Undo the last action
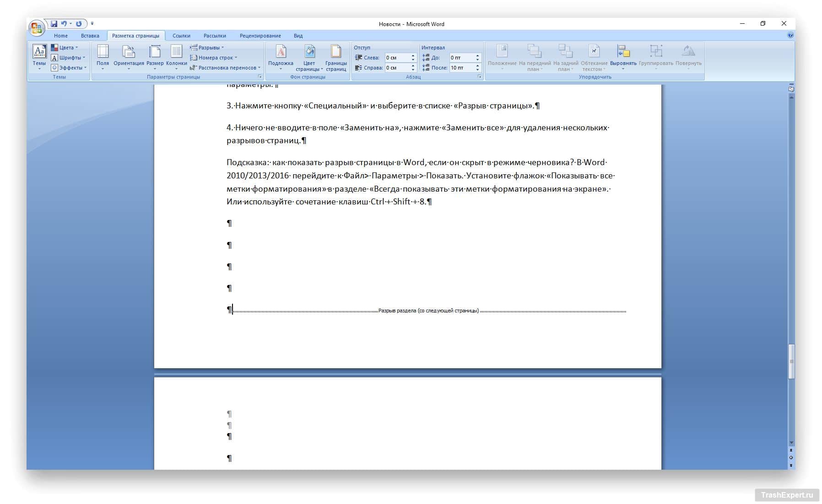Viewport: 822px width, 504px height. (x=64, y=24)
